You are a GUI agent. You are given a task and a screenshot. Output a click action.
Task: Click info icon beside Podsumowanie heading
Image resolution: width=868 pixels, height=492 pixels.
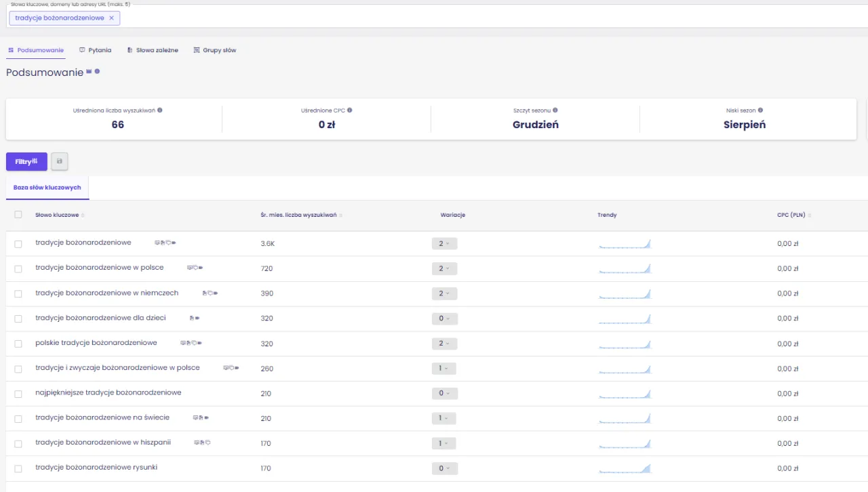(x=98, y=71)
